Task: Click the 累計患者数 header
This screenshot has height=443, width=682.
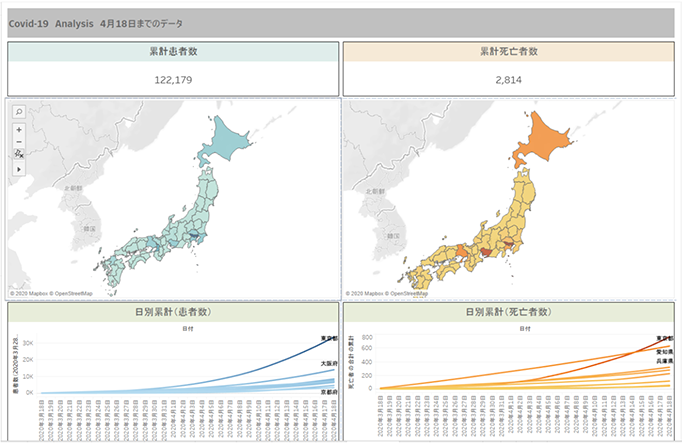Action: click(173, 50)
